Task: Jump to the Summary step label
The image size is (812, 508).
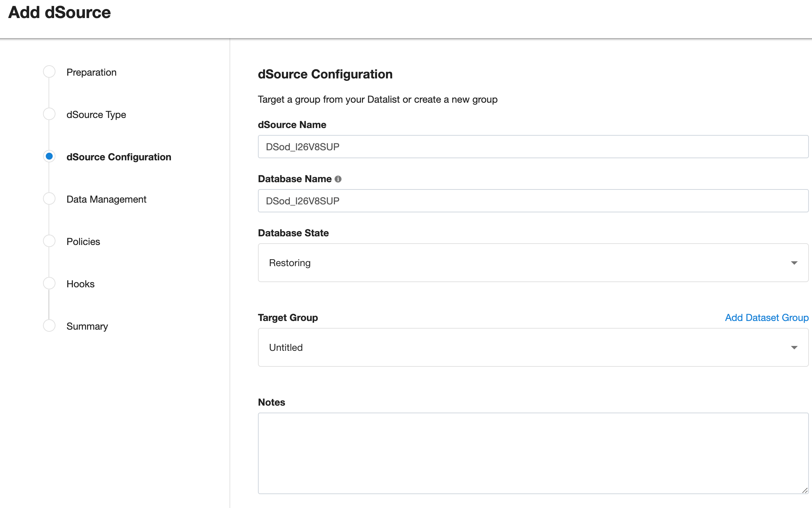Action: point(87,326)
